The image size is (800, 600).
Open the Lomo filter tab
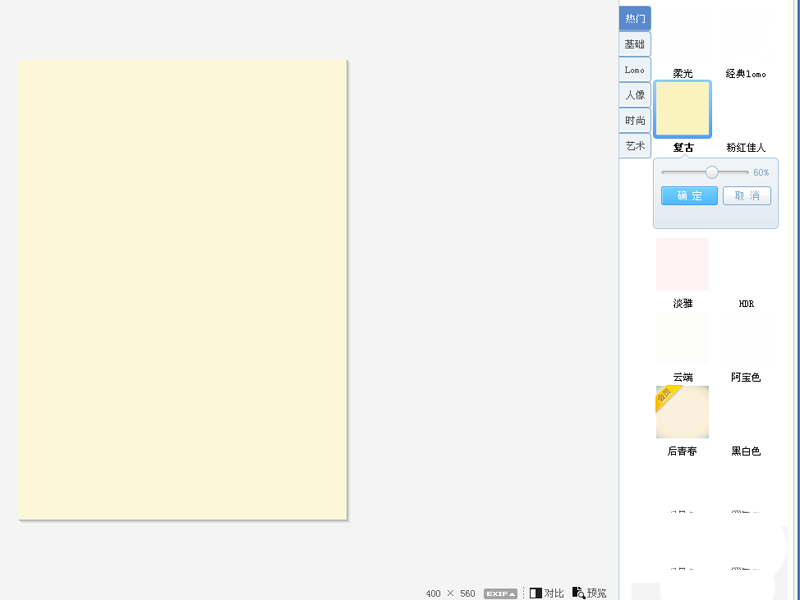(635, 70)
